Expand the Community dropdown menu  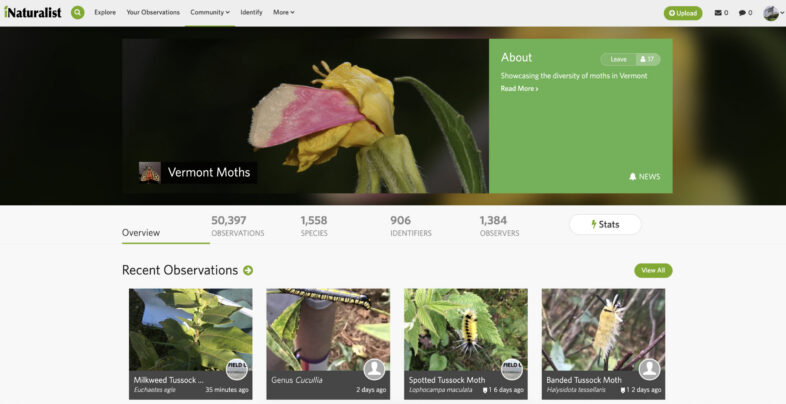click(x=209, y=13)
